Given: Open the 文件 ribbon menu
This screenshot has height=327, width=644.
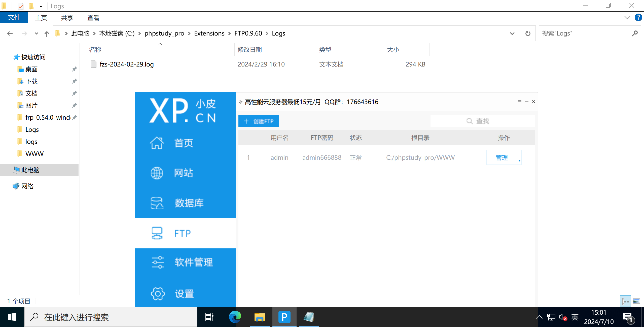Looking at the screenshot, I should click(x=14, y=18).
